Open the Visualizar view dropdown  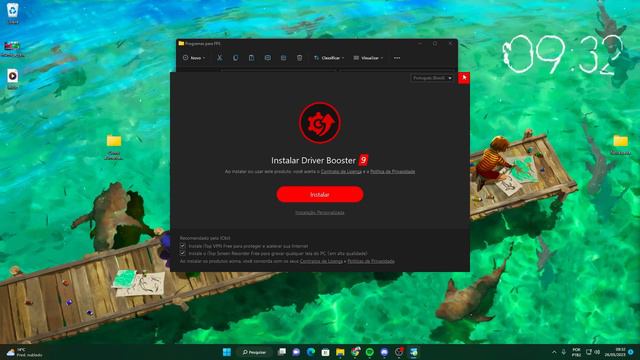coord(369,58)
